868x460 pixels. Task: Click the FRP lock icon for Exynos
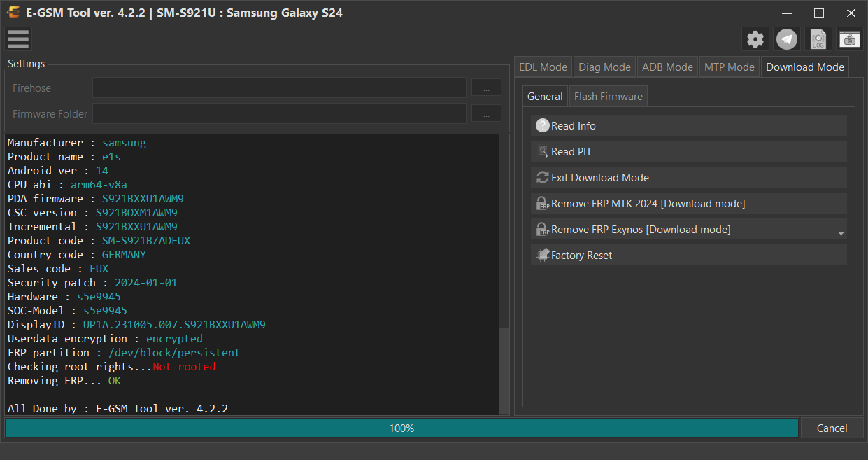pyautogui.click(x=543, y=230)
